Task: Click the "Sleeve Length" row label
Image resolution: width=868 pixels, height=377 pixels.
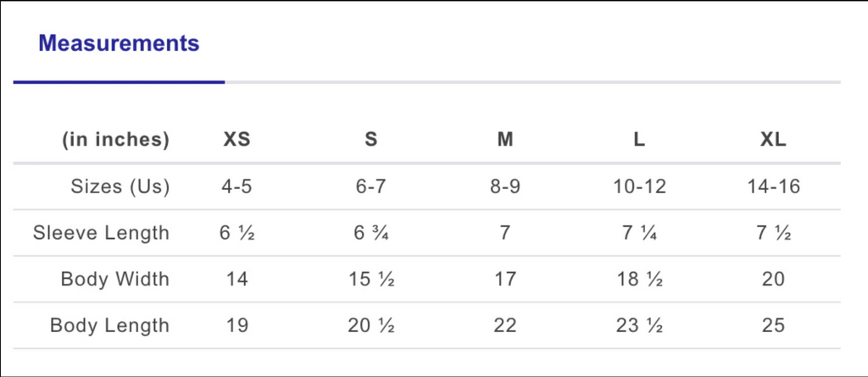Action: click(x=101, y=233)
